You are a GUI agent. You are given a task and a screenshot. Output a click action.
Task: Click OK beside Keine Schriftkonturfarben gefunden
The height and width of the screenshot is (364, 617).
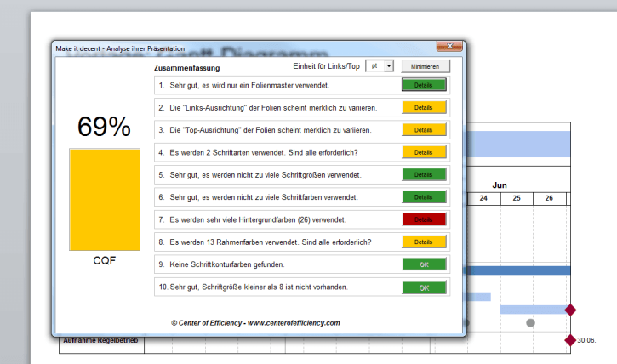(x=424, y=264)
